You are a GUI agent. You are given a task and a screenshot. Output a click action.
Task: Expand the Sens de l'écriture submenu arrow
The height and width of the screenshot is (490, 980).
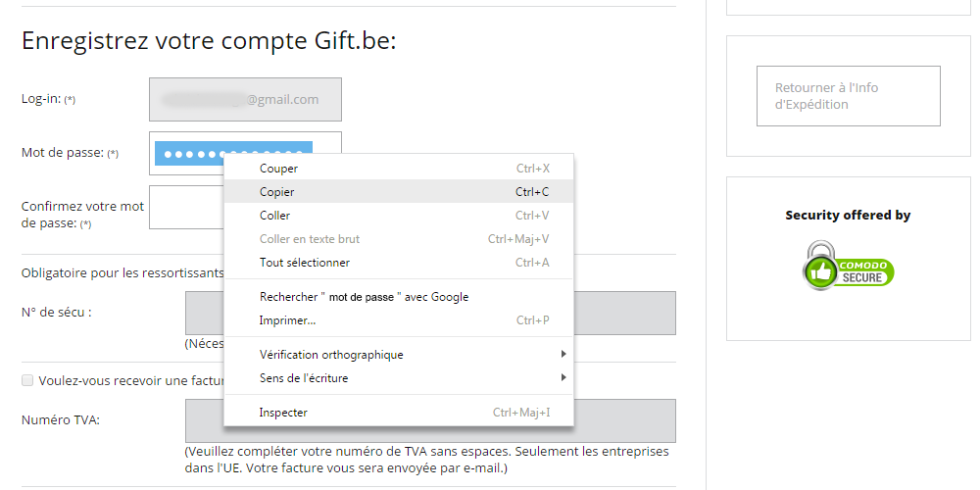point(563,377)
